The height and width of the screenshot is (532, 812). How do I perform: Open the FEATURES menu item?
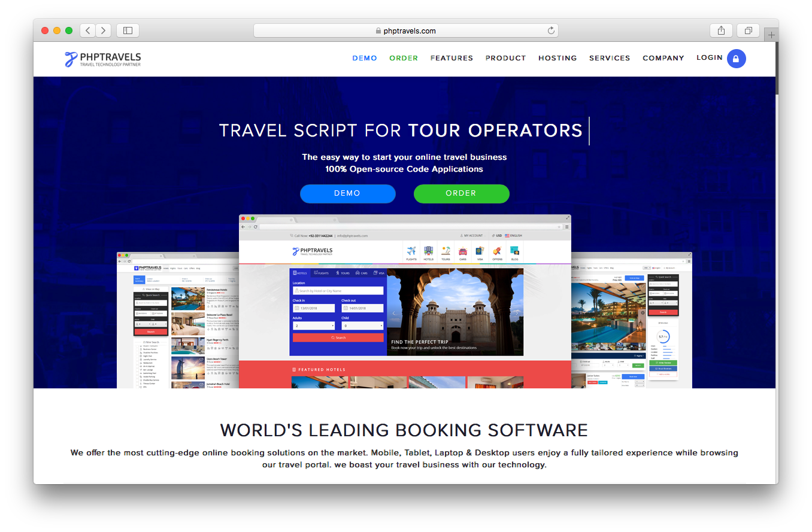[452, 58]
